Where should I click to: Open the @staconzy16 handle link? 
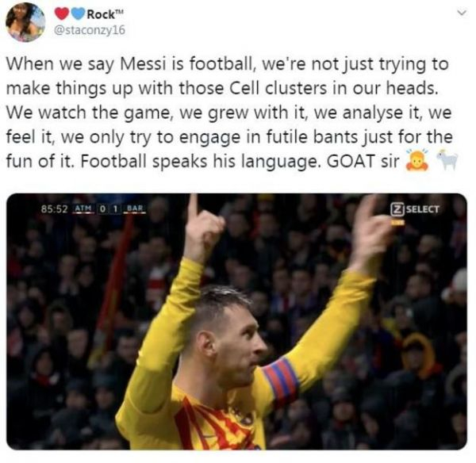[x=90, y=30]
